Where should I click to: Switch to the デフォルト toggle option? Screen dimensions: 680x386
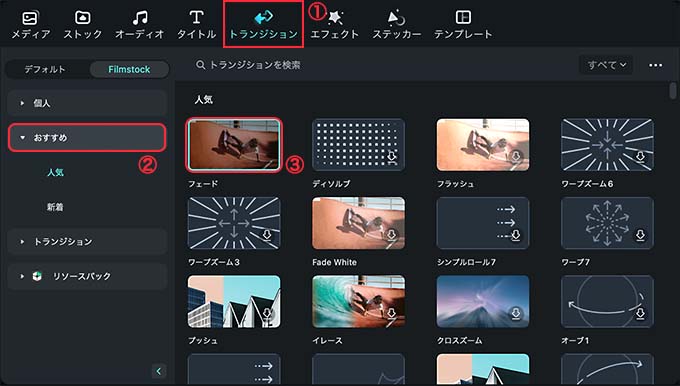[45, 69]
